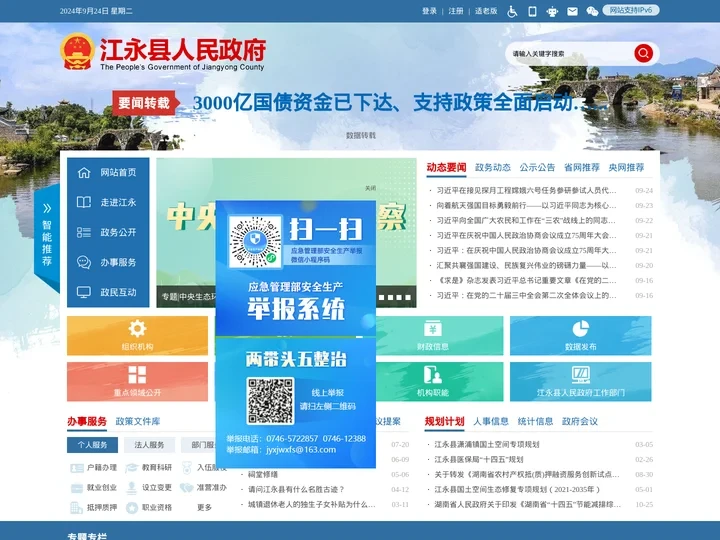Open 请问江永县有什么名胜古迹 question

coord(296,489)
